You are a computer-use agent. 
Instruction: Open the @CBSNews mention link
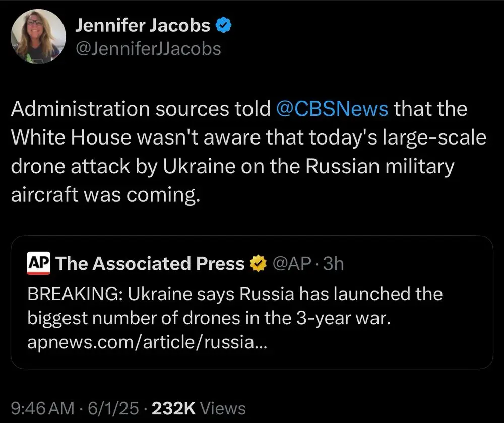pyautogui.click(x=333, y=109)
